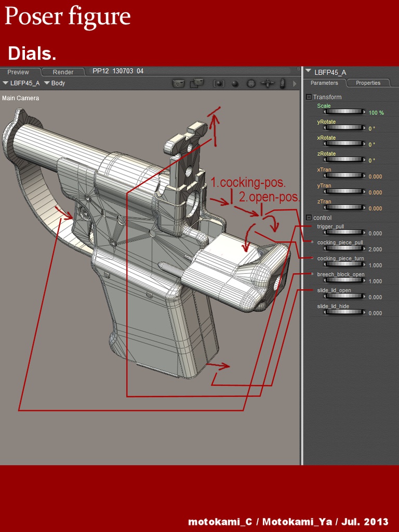399x532 pixels.
Task: Click the yTran dial
Action: coord(344,191)
